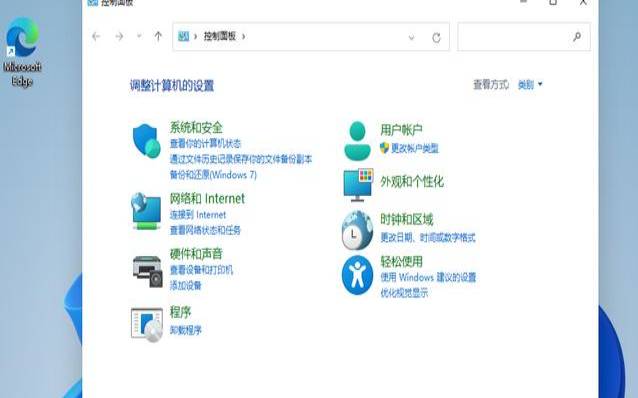Open Clock and Region globe icon
Screen dimensions: 638x398
357,230
